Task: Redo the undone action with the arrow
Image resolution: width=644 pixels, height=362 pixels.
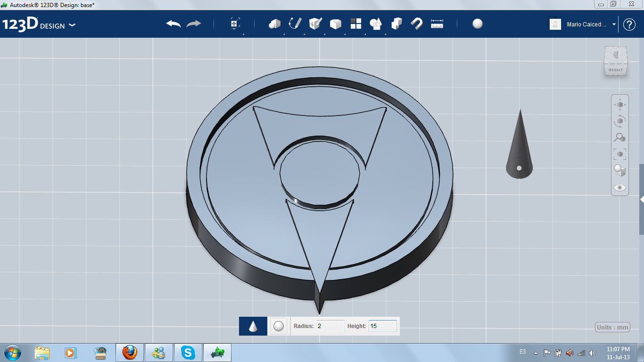Action: pyautogui.click(x=194, y=24)
